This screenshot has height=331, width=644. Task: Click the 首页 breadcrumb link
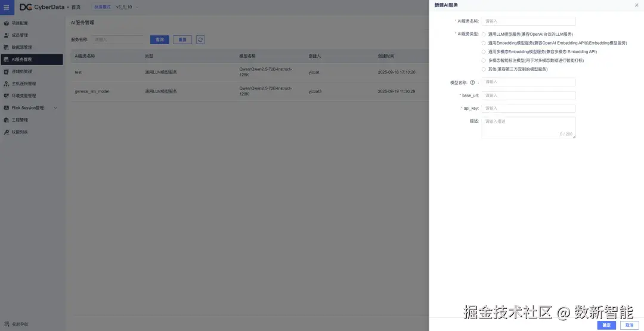tap(76, 7)
